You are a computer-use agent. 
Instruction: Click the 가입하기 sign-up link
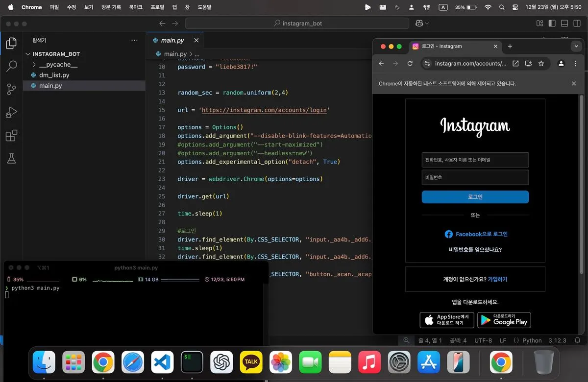coord(497,279)
